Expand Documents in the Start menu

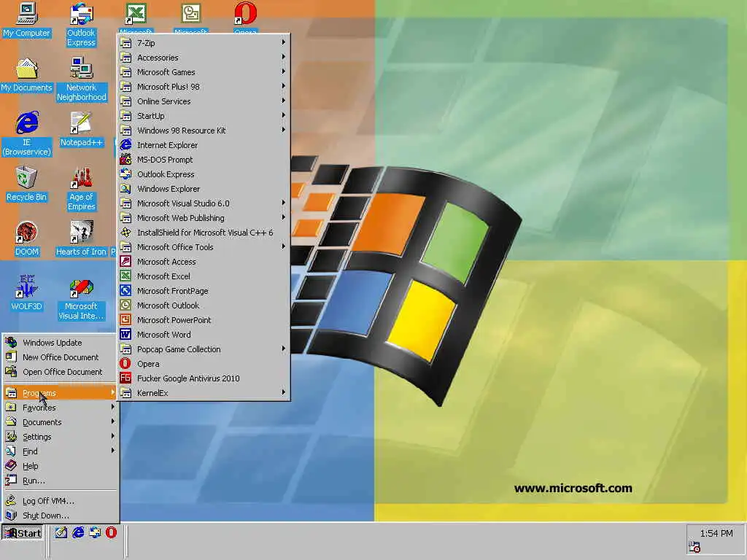click(60, 422)
